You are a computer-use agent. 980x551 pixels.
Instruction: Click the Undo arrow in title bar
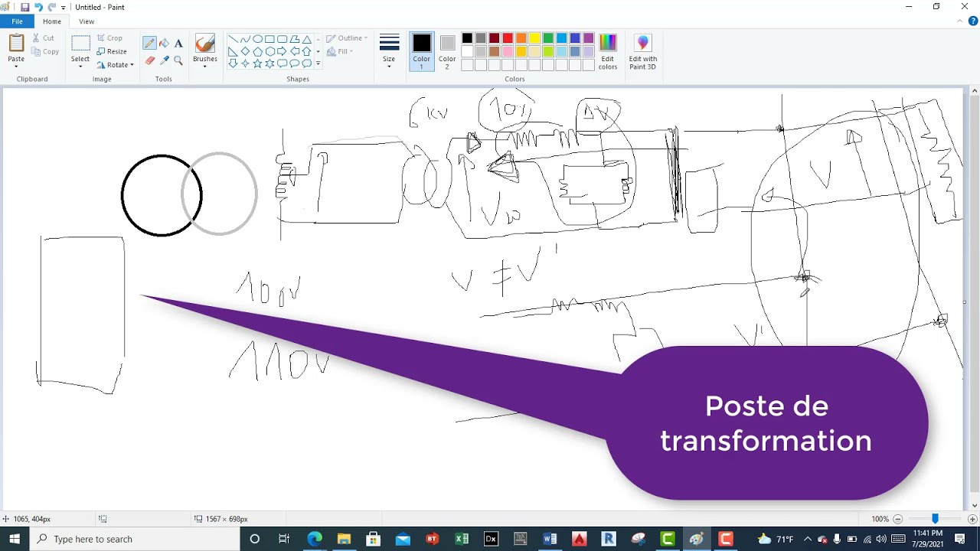click(38, 7)
